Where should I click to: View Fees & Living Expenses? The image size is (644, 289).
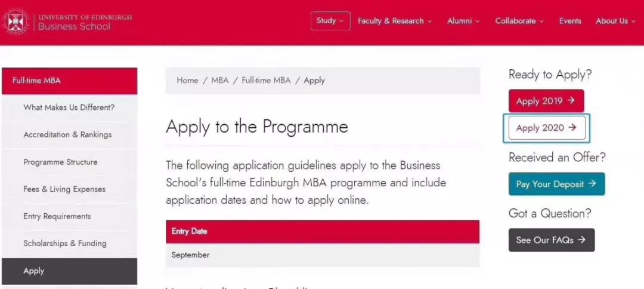coord(69,189)
